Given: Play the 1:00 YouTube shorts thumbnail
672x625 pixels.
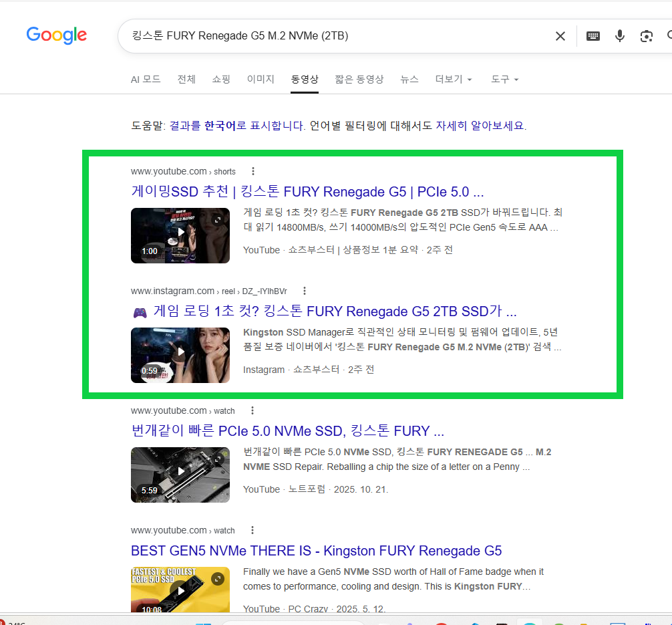Looking at the screenshot, I should (180, 235).
